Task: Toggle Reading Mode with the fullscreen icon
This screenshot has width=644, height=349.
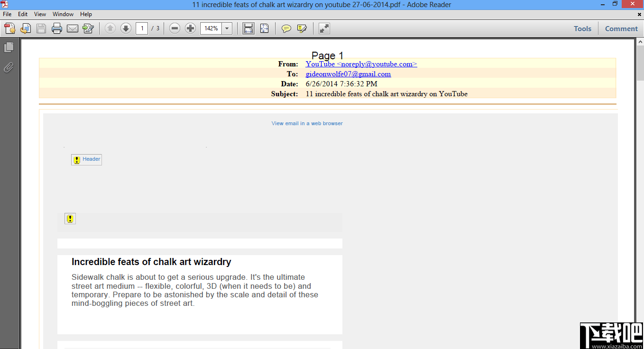Action: pyautogui.click(x=324, y=28)
